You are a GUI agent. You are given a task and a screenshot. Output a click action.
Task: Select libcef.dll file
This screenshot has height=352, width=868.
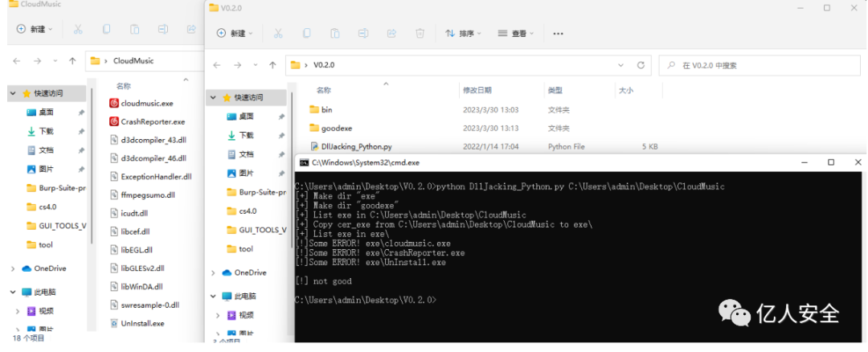(129, 231)
